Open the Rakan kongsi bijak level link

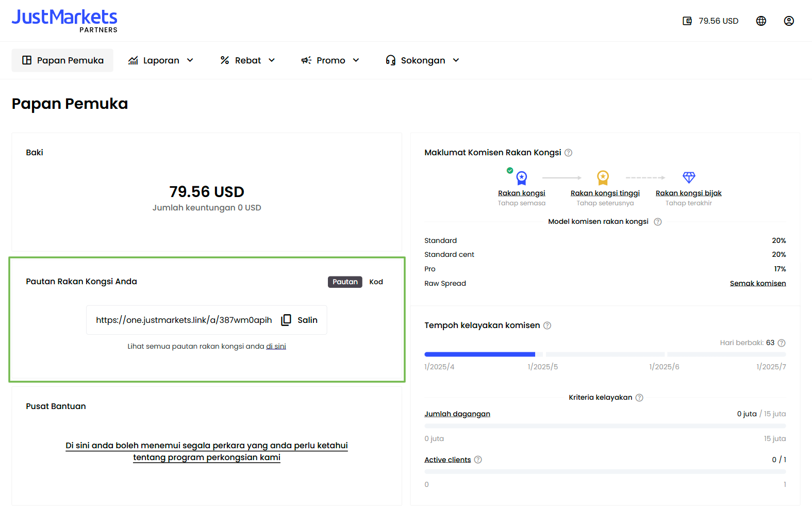(x=689, y=193)
